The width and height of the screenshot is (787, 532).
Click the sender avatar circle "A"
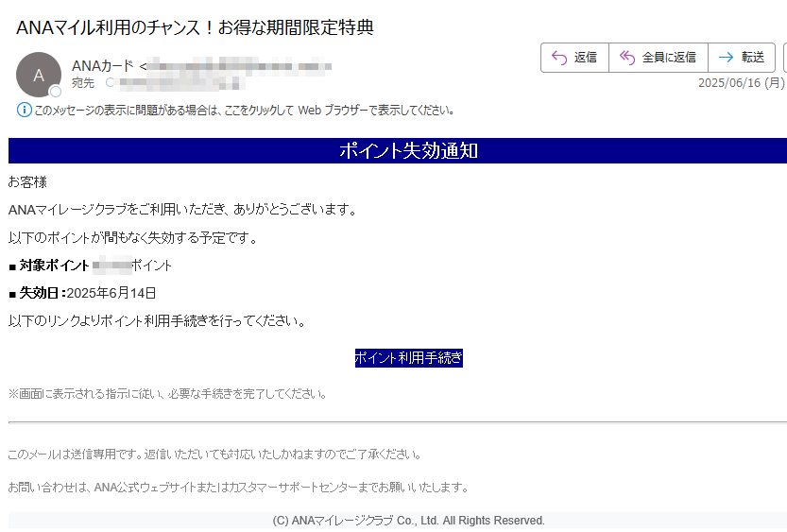39,75
